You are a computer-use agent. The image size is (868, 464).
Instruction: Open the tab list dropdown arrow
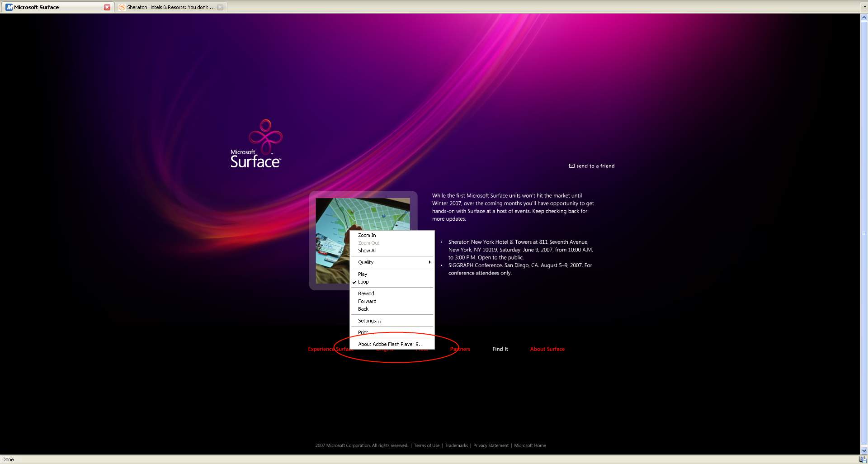coord(865,7)
